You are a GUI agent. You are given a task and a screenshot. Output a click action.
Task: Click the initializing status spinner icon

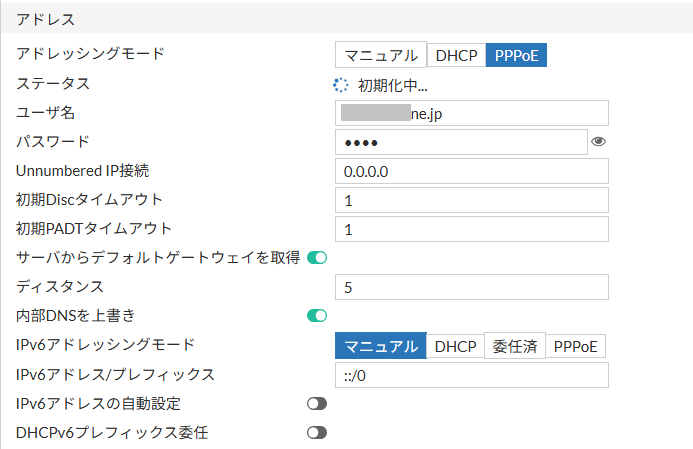coord(341,85)
